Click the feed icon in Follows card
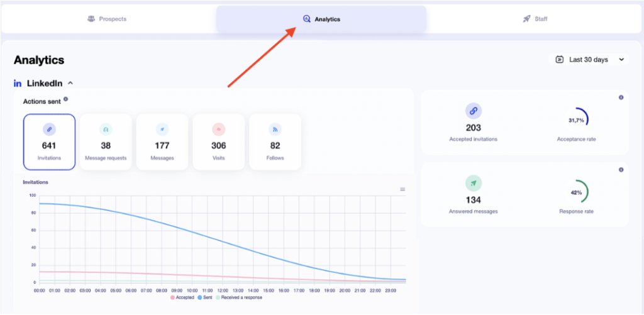Screen dimensions: 644x315 [275, 130]
